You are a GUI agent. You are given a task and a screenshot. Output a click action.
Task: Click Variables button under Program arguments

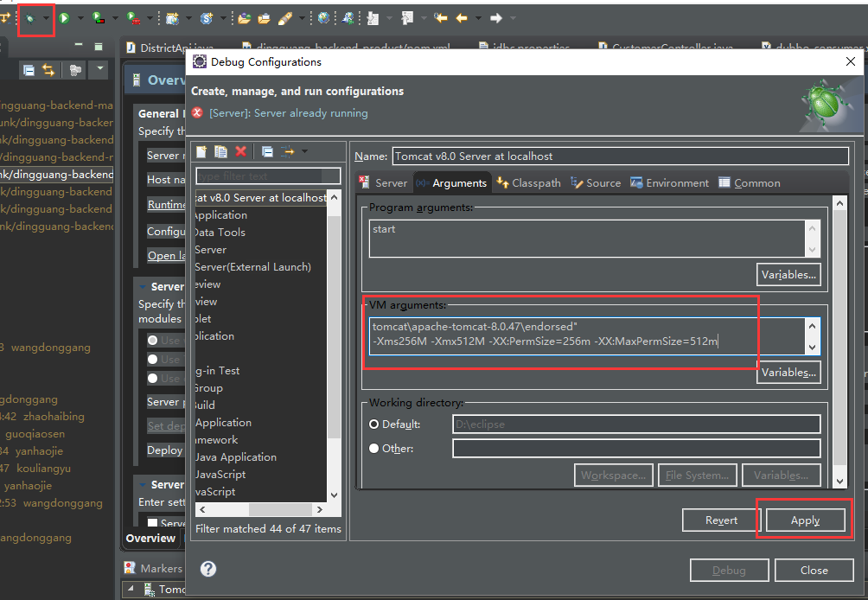click(788, 275)
